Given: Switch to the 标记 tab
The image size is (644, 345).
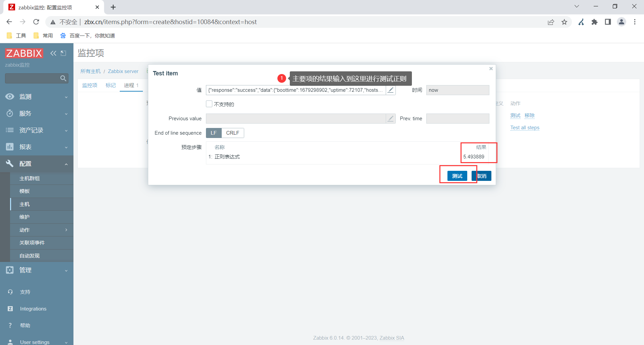Looking at the screenshot, I should (x=111, y=85).
